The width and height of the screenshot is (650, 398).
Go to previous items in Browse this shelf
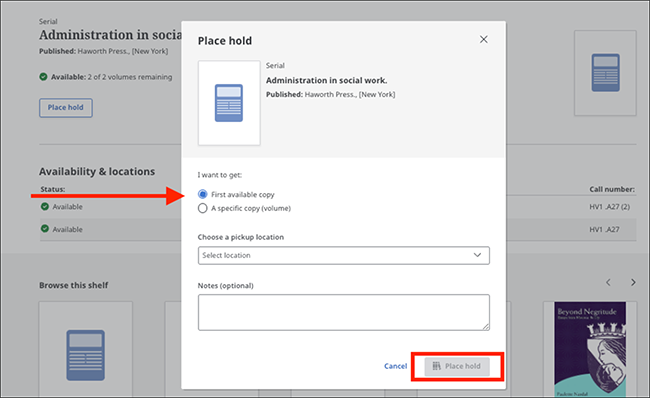(x=608, y=283)
